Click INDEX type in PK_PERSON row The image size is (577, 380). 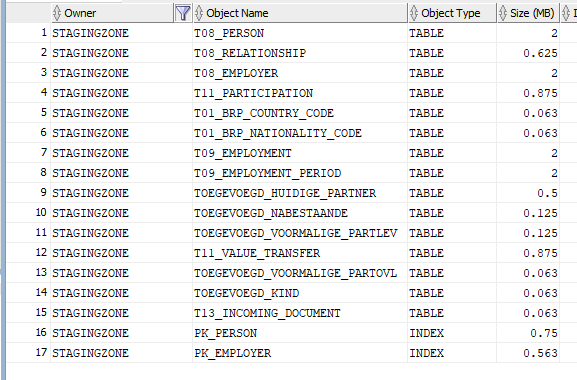452,333
